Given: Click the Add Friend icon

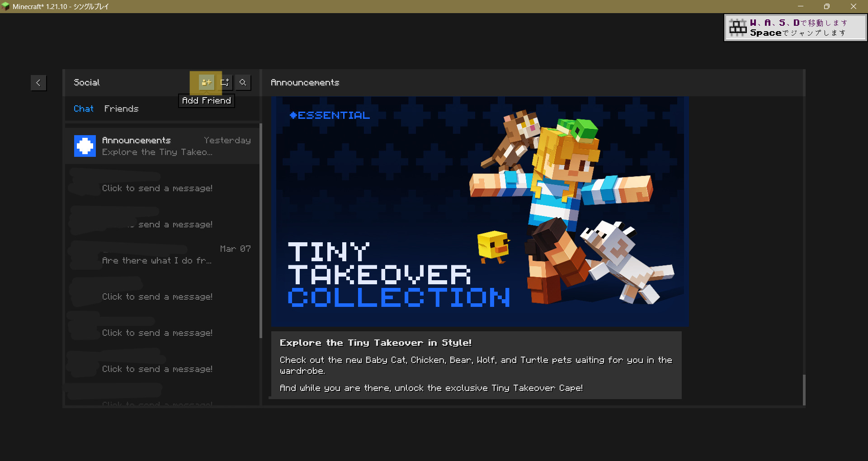Looking at the screenshot, I should 206,82.
